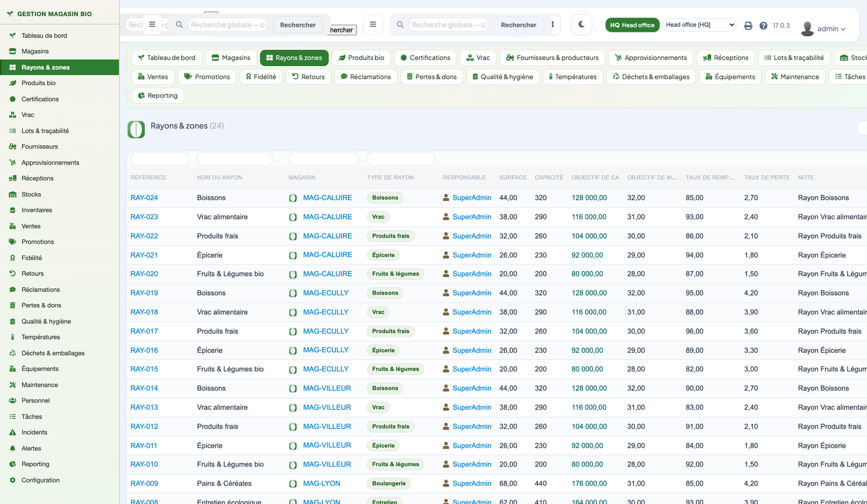This screenshot has width=867, height=504.
Task: Open the RAY-017 reference link
Action: [144, 331]
